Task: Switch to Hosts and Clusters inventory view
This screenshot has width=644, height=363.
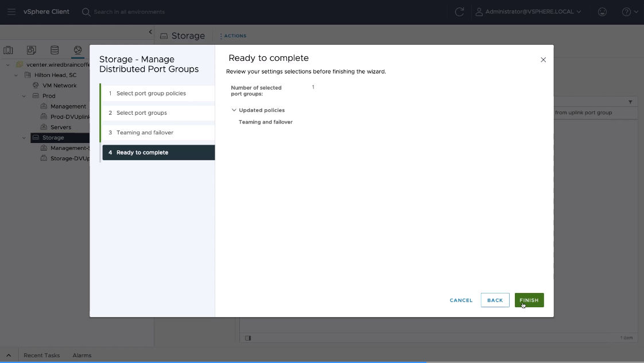Action: (x=9, y=51)
